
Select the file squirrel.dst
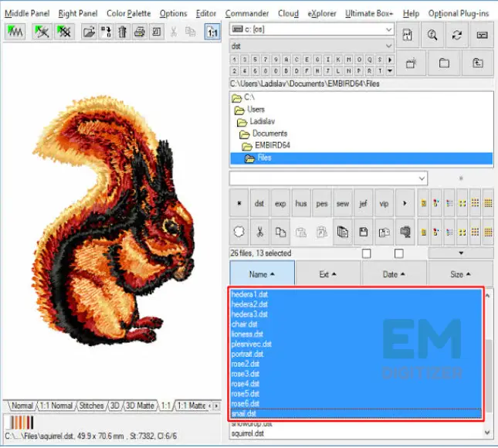[x=248, y=433]
